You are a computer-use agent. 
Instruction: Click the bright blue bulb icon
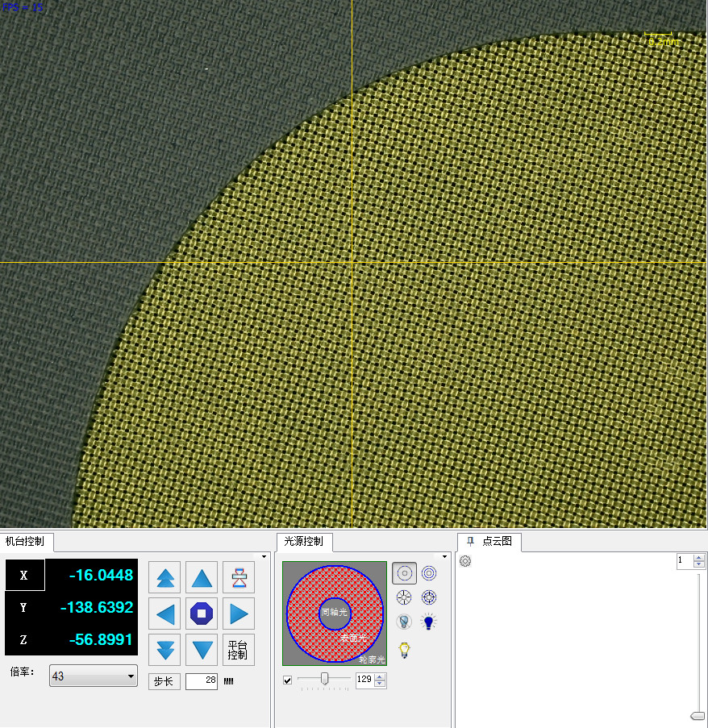[429, 622]
